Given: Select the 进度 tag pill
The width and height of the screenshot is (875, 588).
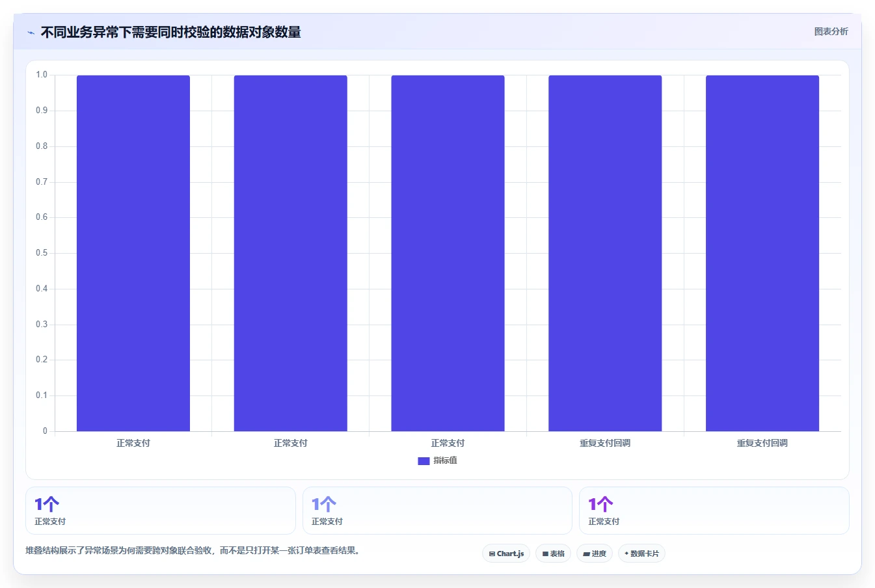Looking at the screenshot, I should [595, 554].
